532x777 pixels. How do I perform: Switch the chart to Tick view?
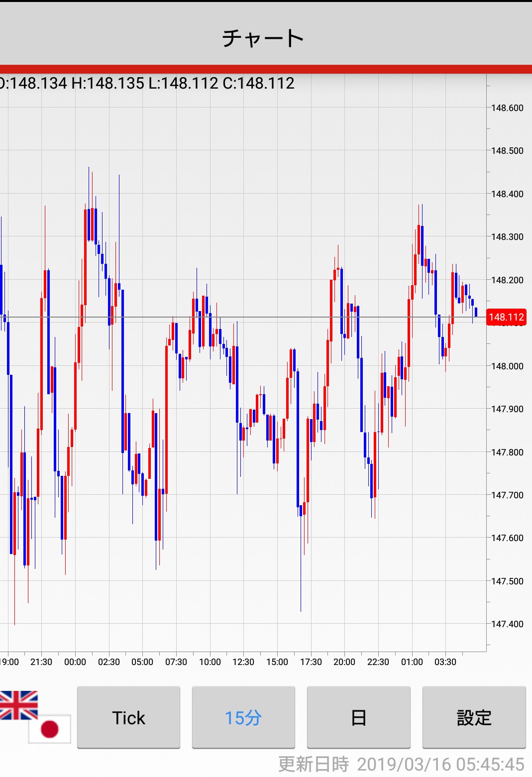click(x=128, y=717)
